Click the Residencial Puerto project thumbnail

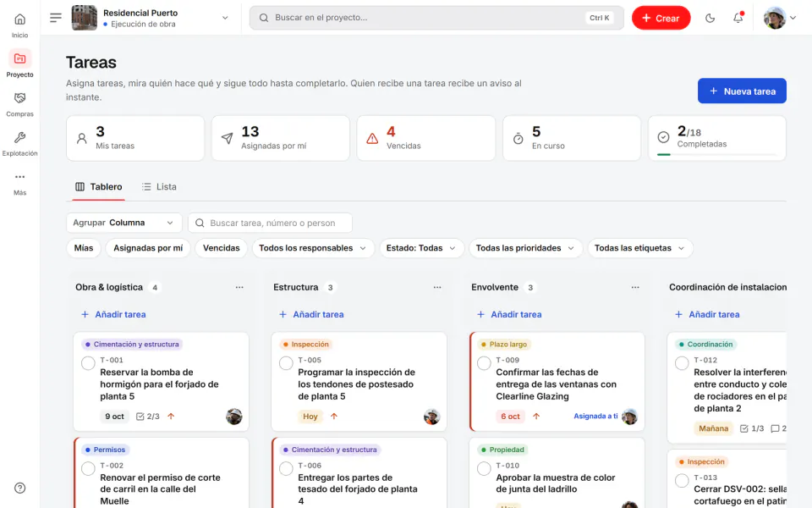tap(84, 18)
